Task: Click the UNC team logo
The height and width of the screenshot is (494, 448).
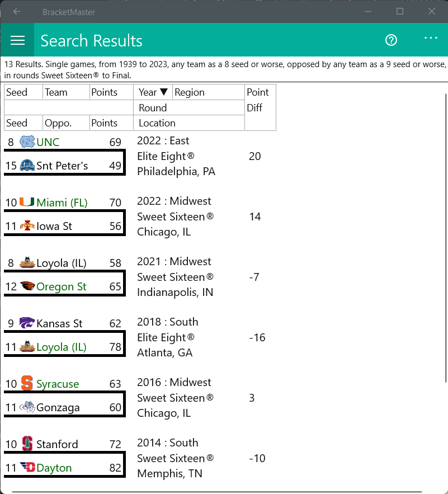Action: [x=27, y=142]
